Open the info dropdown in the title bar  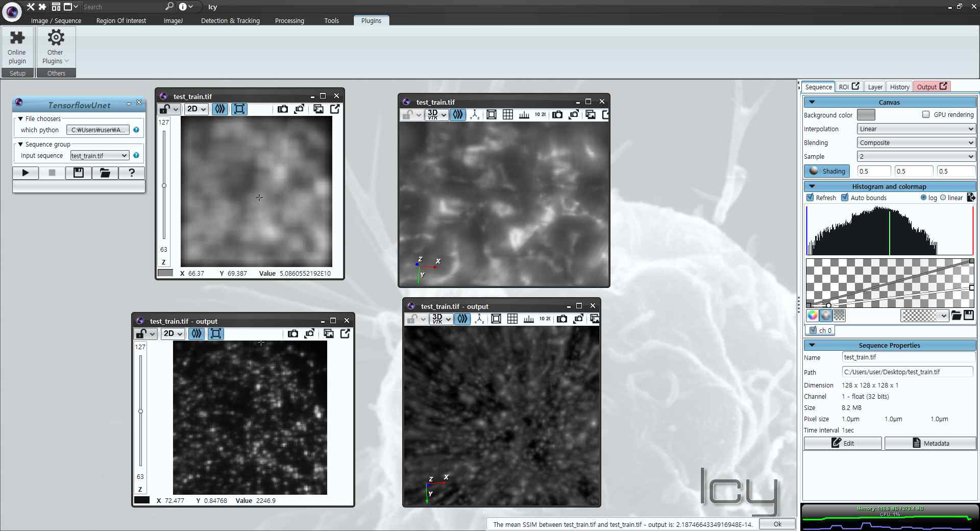pyautogui.click(x=186, y=7)
